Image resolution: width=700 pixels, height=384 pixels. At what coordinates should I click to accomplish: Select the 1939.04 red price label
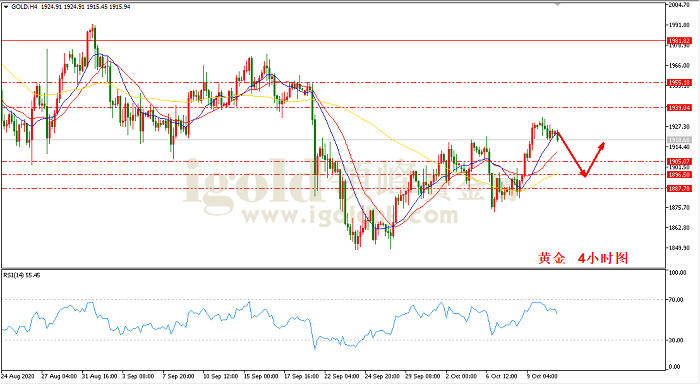(x=679, y=108)
